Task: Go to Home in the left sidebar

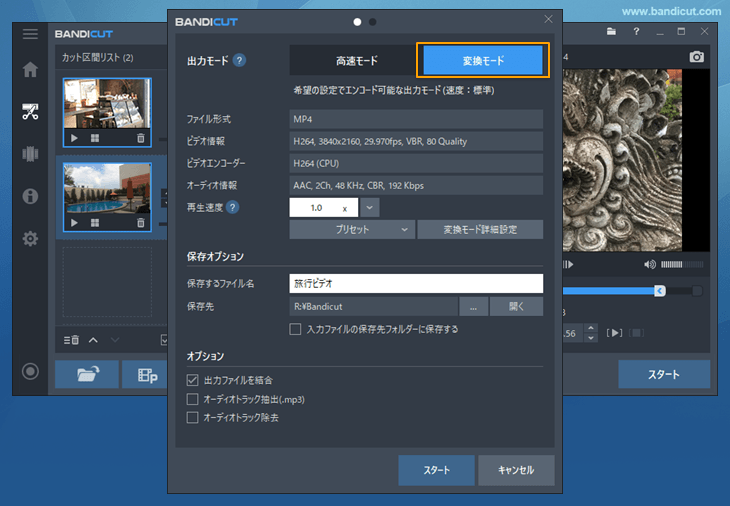Action: (x=30, y=70)
